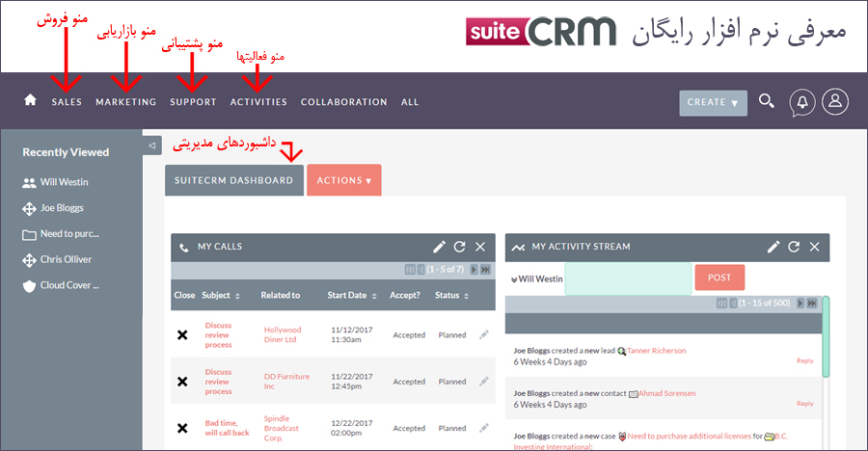The width and height of the screenshot is (868, 451).
Task: Jump to last page in Activity Stream
Action: [x=811, y=304]
